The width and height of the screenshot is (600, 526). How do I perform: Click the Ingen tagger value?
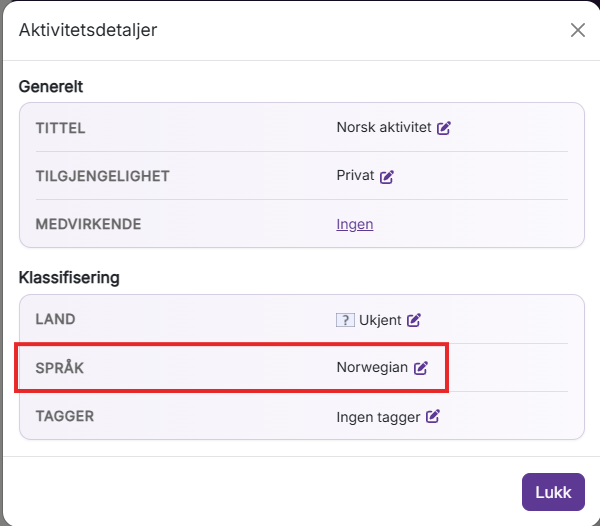click(x=378, y=417)
